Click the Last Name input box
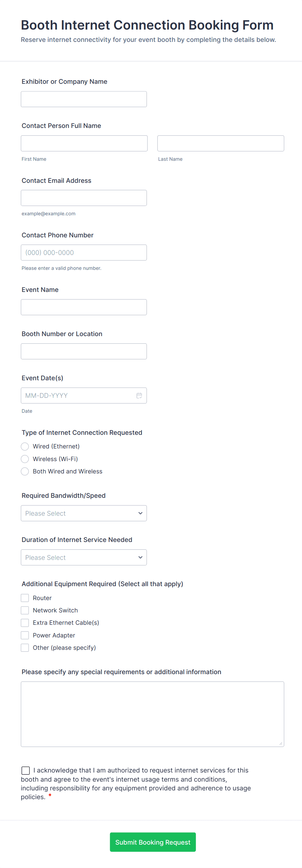 point(220,144)
